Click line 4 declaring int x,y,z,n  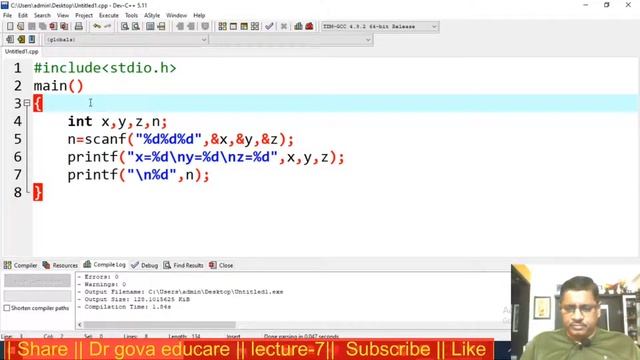pos(118,122)
